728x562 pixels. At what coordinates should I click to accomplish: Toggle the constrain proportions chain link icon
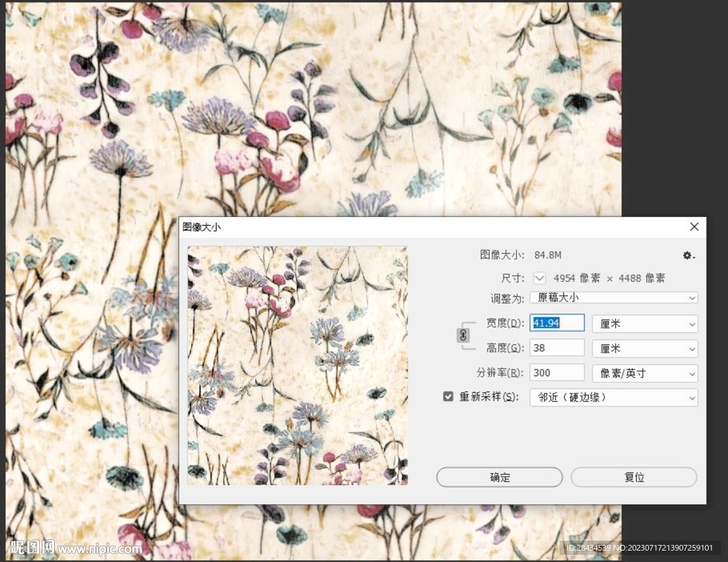[463, 335]
